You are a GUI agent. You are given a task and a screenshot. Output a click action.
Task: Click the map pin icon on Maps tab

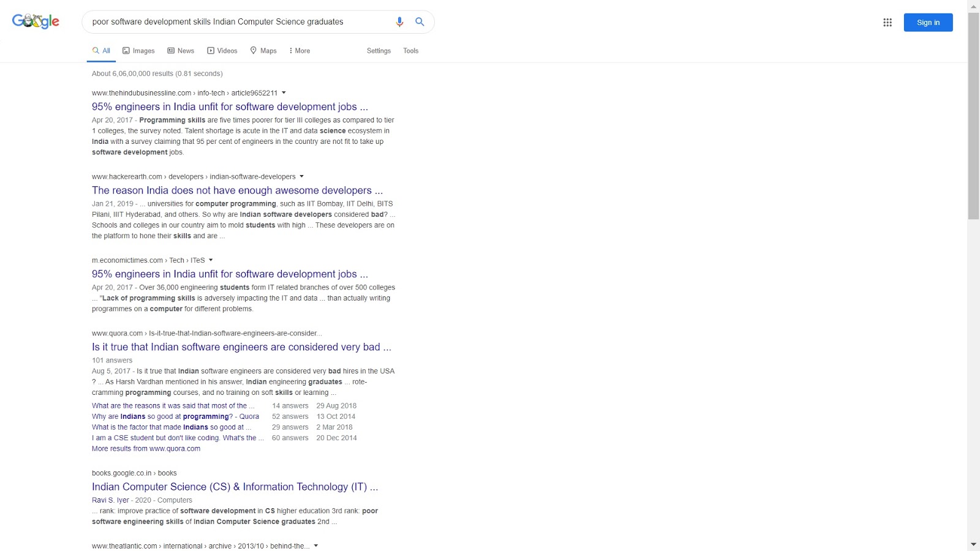(x=254, y=50)
